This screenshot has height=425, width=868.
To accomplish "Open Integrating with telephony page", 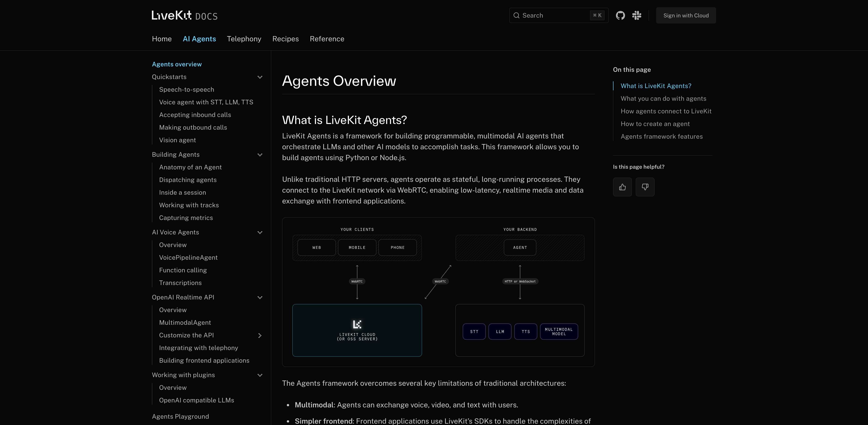I will [x=198, y=348].
